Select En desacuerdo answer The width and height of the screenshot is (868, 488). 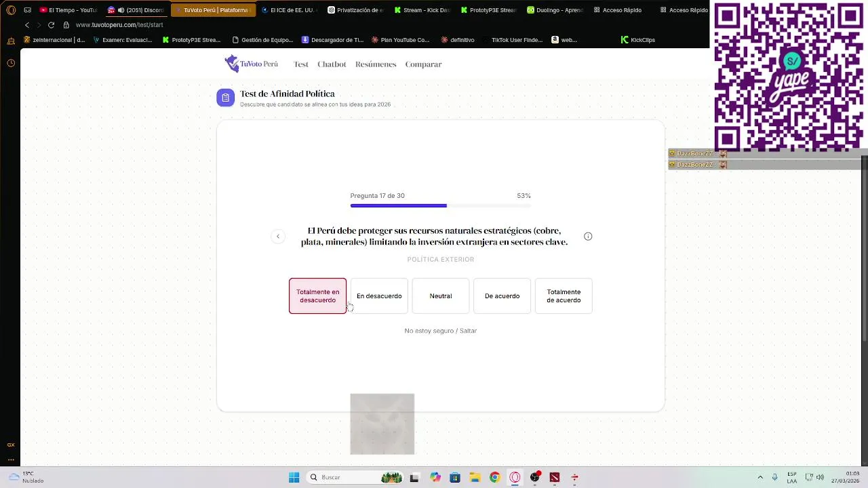click(379, 296)
